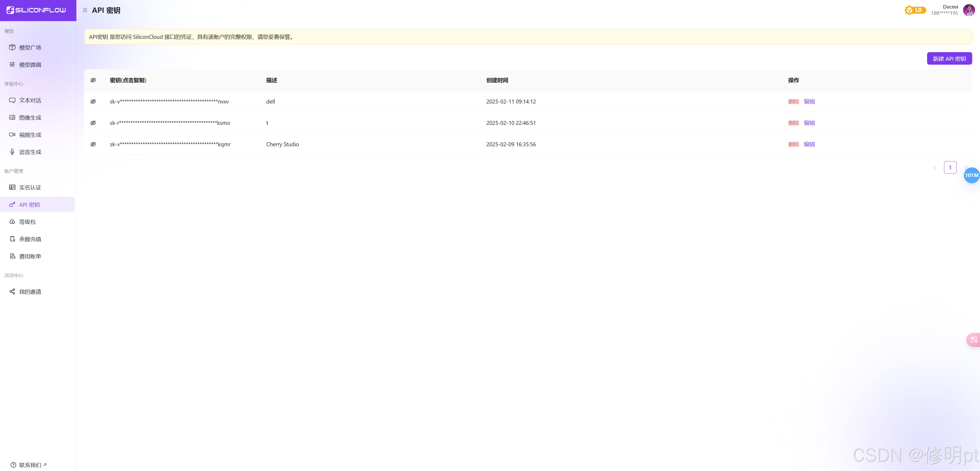Navigate to 余额充值 menu item

[x=30, y=239]
